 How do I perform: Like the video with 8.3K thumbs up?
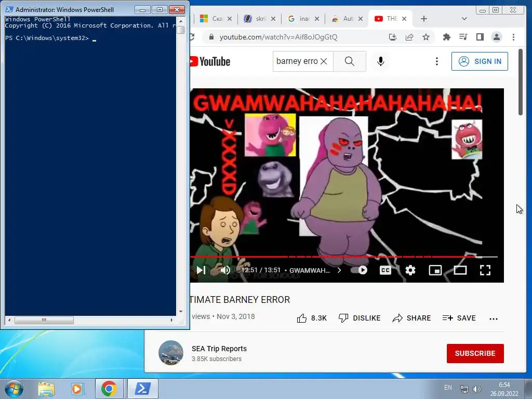pos(312,318)
